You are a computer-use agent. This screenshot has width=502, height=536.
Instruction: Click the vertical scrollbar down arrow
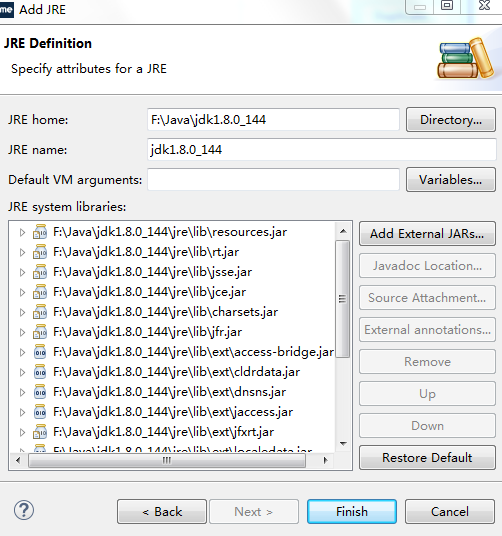343,444
